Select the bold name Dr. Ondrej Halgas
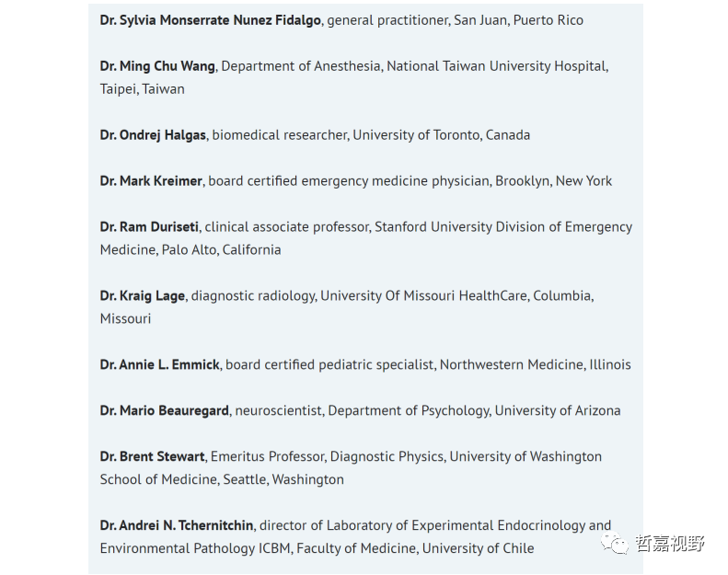Viewport: 728px width, 575px height. (x=154, y=135)
